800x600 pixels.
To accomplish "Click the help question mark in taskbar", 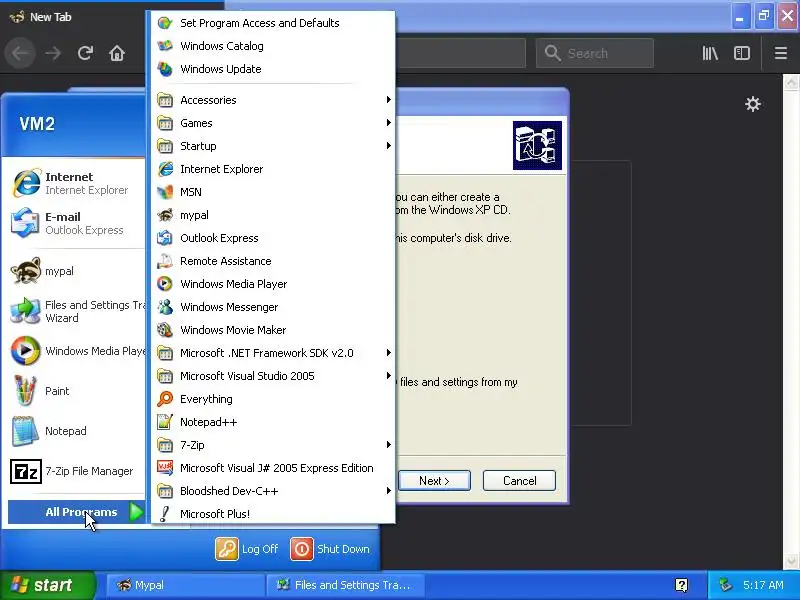I will [x=681, y=585].
